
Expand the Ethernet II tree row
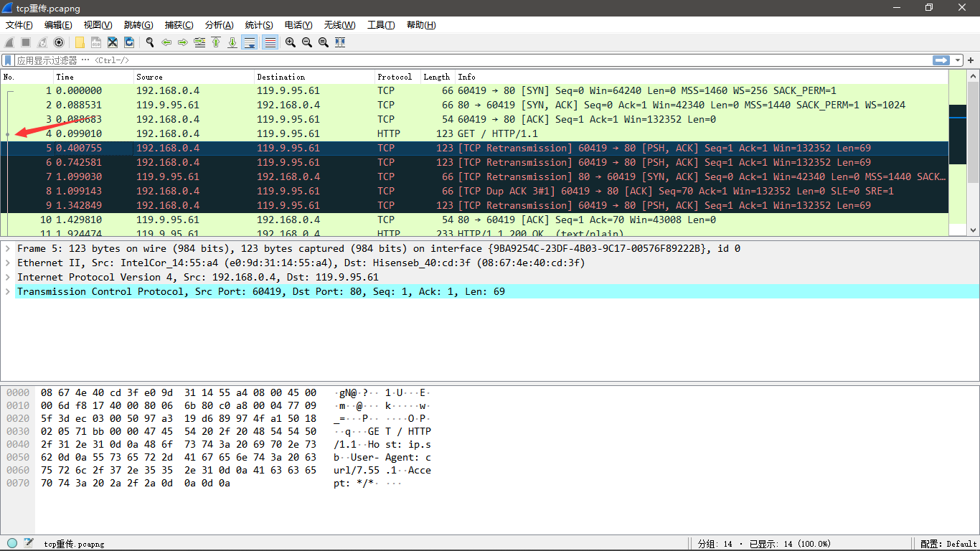(8, 263)
